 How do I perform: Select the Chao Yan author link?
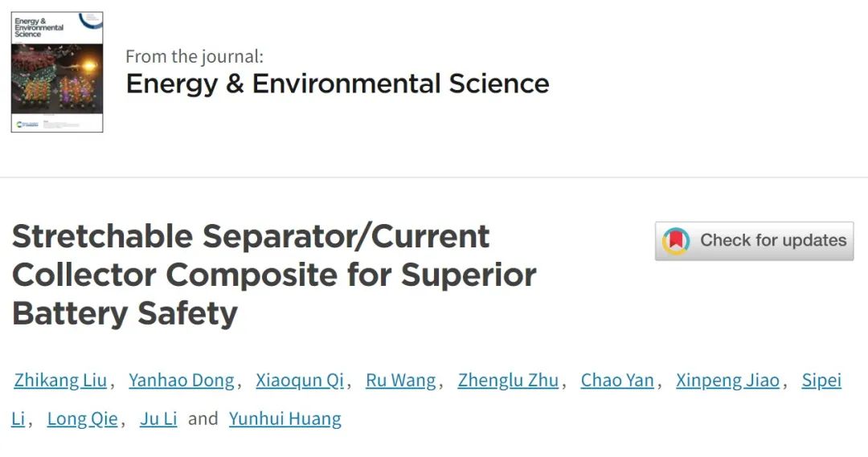tap(617, 380)
